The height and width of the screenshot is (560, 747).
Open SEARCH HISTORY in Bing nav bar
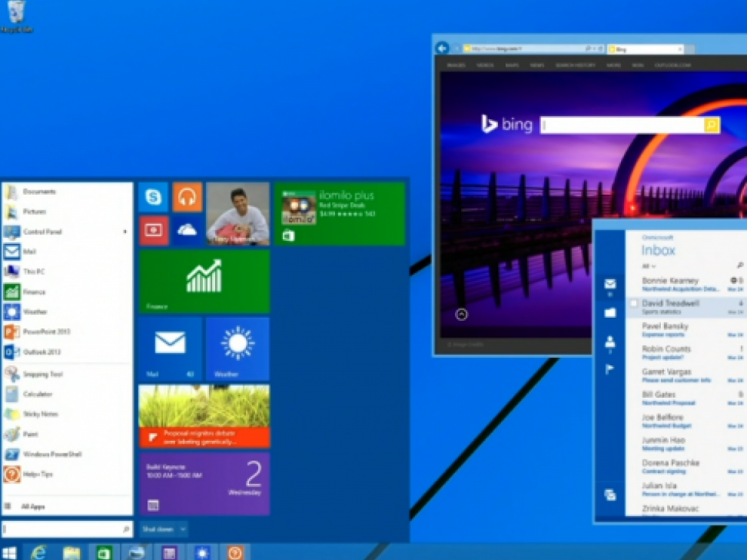click(x=576, y=65)
